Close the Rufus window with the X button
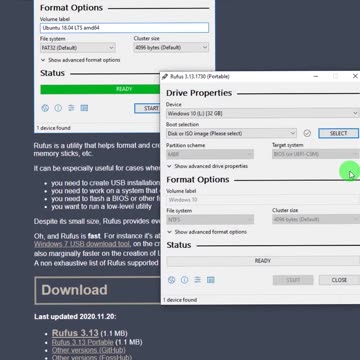360x360 pixels. tap(355, 77)
